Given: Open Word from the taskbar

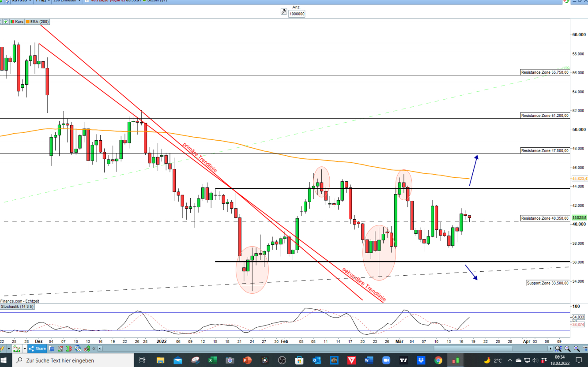Looking at the screenshot, I should (x=369, y=360).
